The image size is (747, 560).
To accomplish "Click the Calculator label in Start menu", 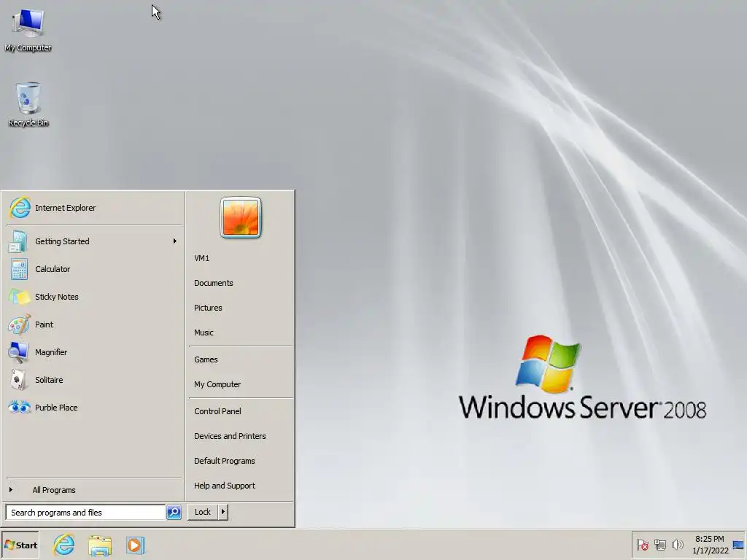I will pos(53,269).
